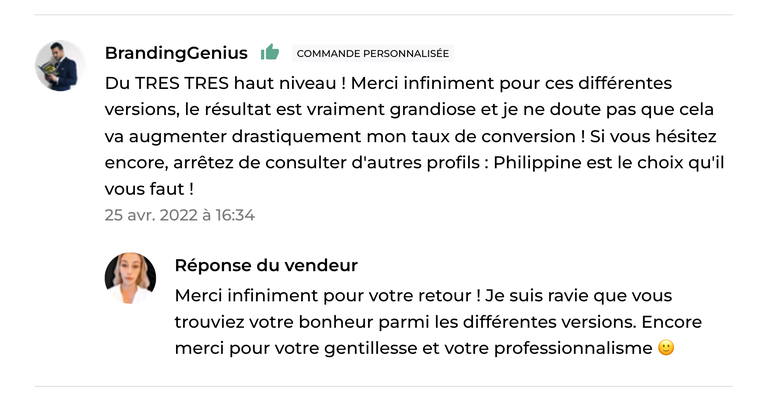
Task: Click the smiley emoji in seller reply
Action: (666, 348)
